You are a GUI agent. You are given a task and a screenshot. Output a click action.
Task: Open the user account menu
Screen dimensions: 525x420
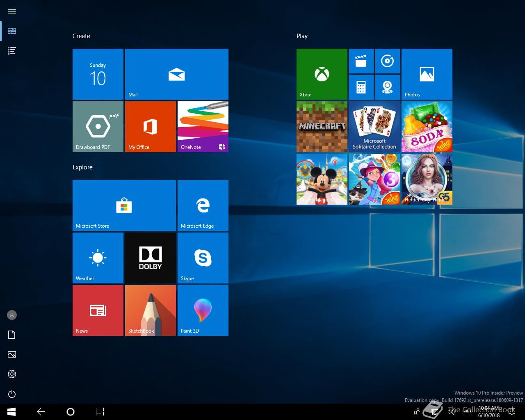coord(12,315)
